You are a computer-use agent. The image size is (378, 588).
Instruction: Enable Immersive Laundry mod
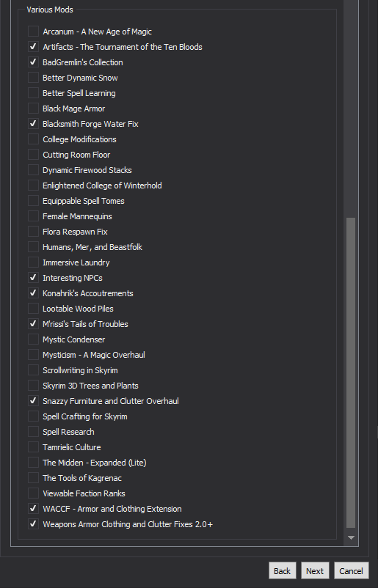click(34, 262)
